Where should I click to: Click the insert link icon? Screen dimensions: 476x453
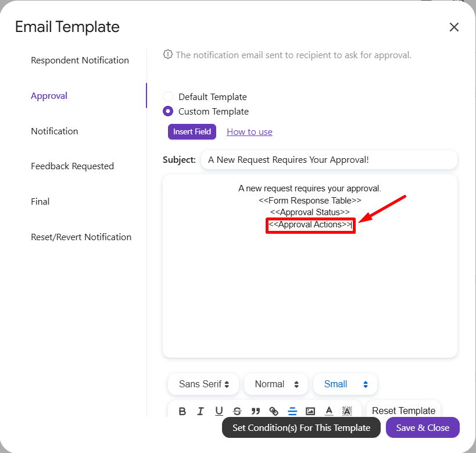[274, 411]
